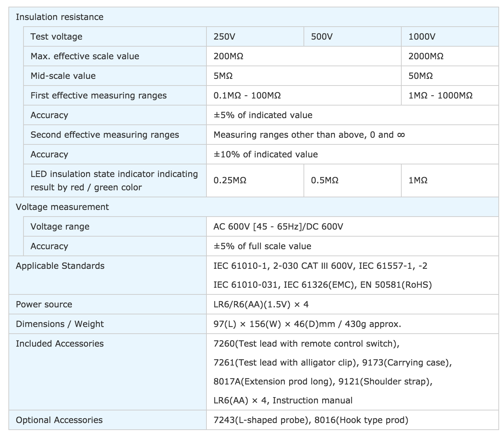The image size is (504, 436).
Task: Click the Dimensions / Weight value text
Action: coord(307,324)
